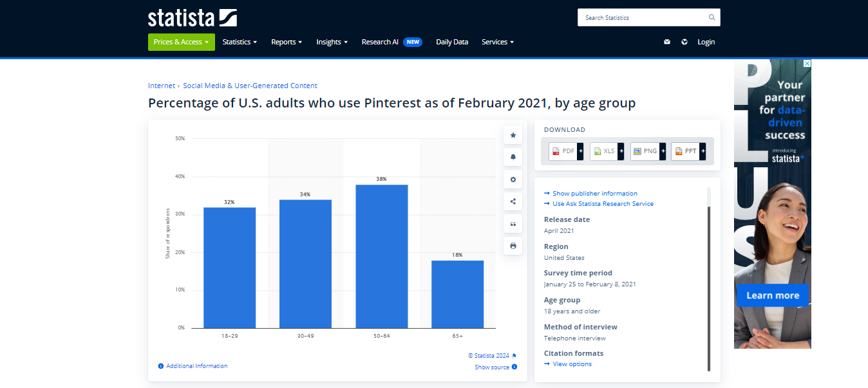Click the search magnifier icon
Viewport: 868px width, 388px height.
click(x=712, y=17)
